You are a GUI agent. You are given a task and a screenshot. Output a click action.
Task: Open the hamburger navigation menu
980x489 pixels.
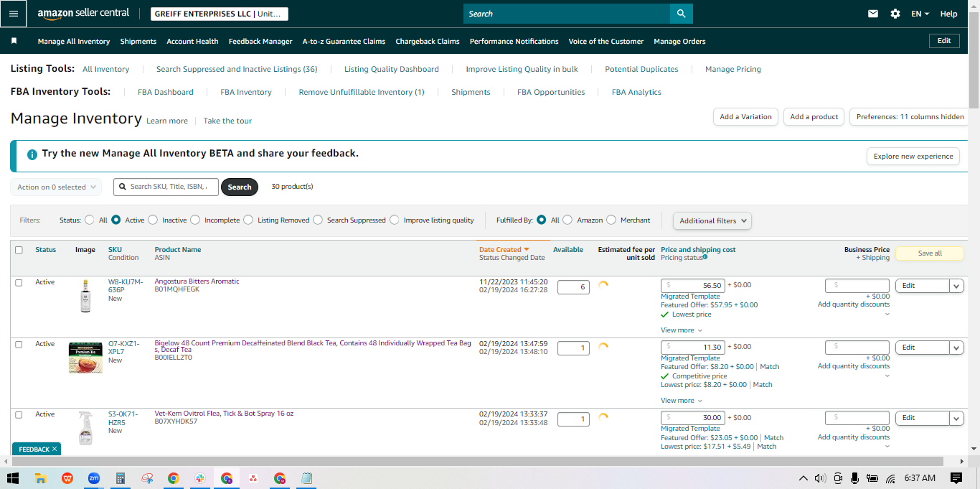click(13, 14)
